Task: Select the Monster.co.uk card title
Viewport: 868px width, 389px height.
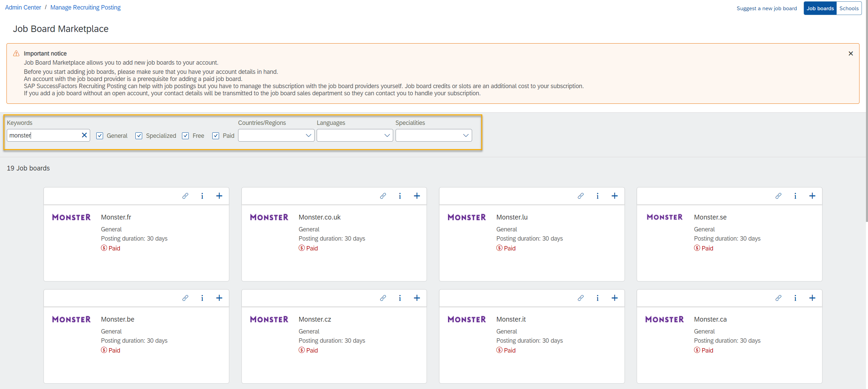Action: [x=319, y=217]
